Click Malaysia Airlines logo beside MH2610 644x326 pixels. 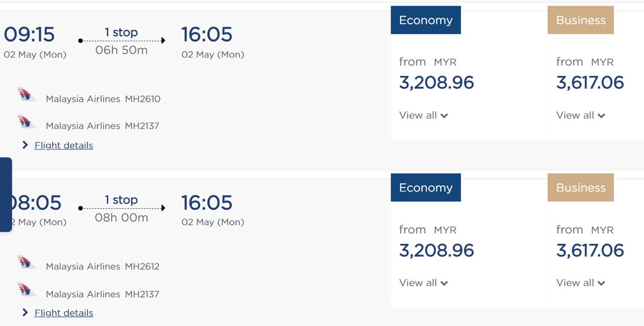tap(26, 95)
